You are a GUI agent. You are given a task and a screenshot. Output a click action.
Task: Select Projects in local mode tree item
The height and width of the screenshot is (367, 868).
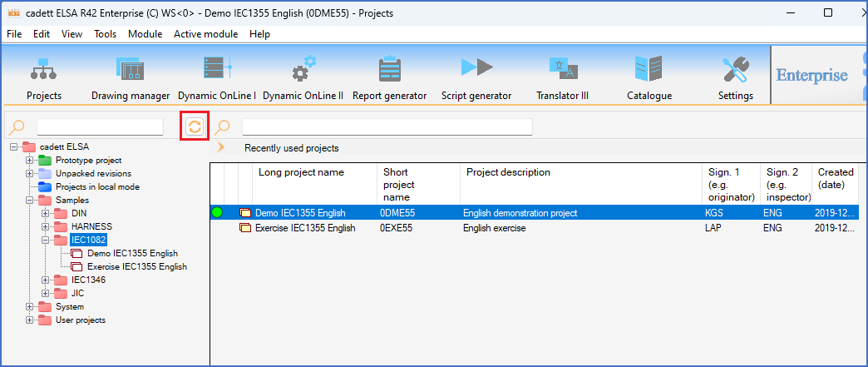(x=97, y=186)
